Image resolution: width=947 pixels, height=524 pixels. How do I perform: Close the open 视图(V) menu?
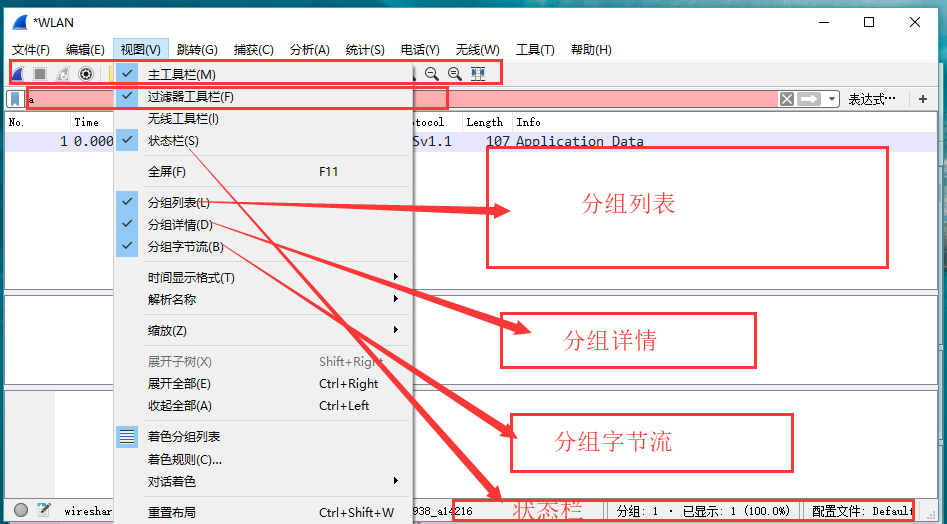pyautogui.click(x=140, y=50)
